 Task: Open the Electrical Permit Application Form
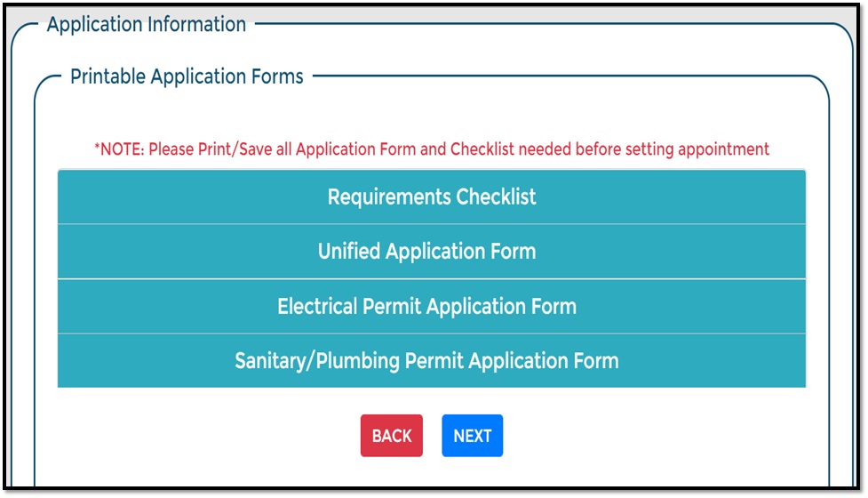click(x=427, y=307)
